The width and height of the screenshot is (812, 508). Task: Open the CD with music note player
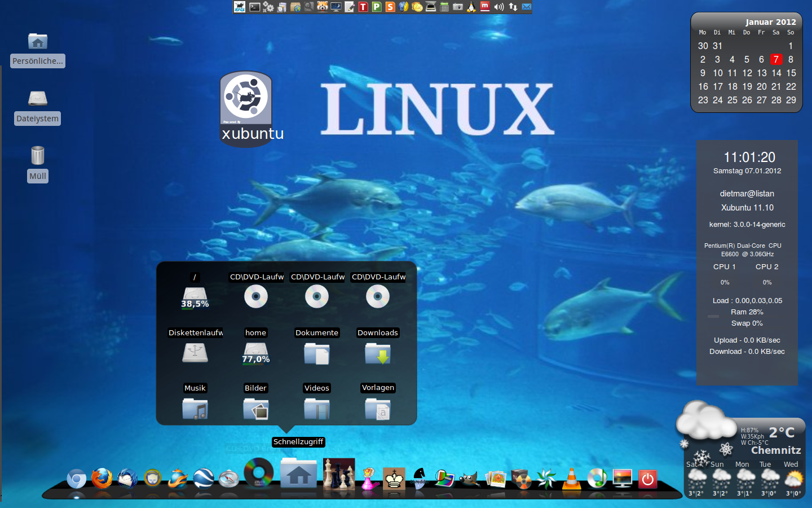click(x=597, y=478)
